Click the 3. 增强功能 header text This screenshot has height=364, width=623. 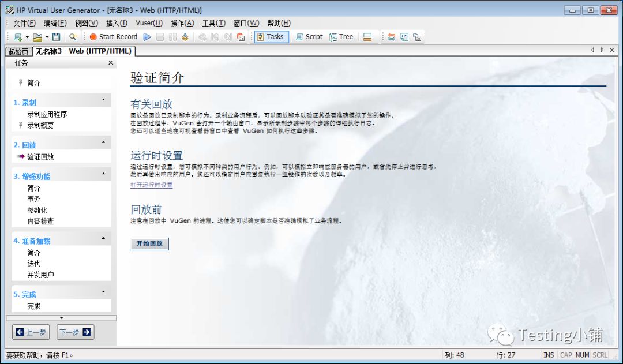32,177
